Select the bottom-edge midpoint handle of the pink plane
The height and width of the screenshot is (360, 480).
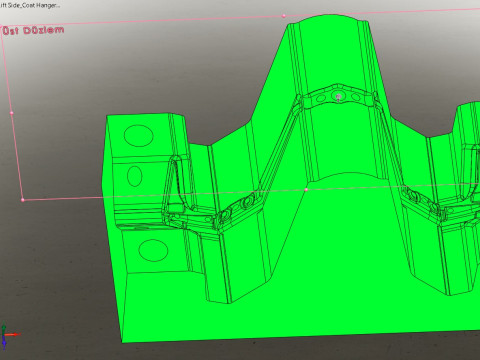pyautogui.click(x=306, y=190)
